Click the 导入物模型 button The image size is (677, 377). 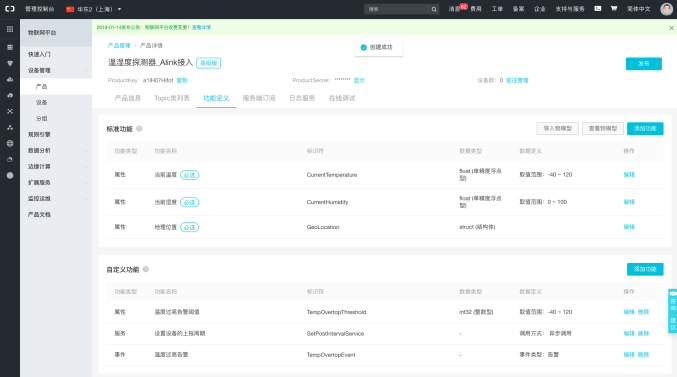(x=557, y=128)
